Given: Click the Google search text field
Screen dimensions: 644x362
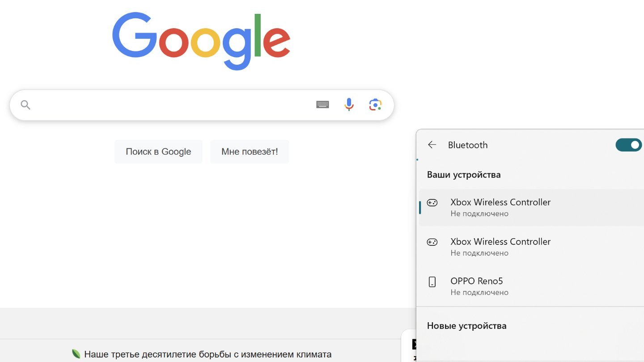Looking at the screenshot, I should point(170,105).
